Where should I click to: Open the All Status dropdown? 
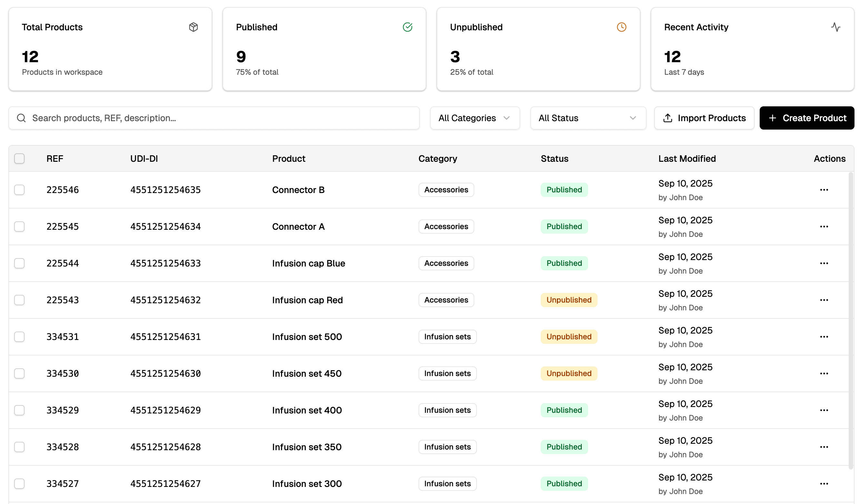coord(588,118)
